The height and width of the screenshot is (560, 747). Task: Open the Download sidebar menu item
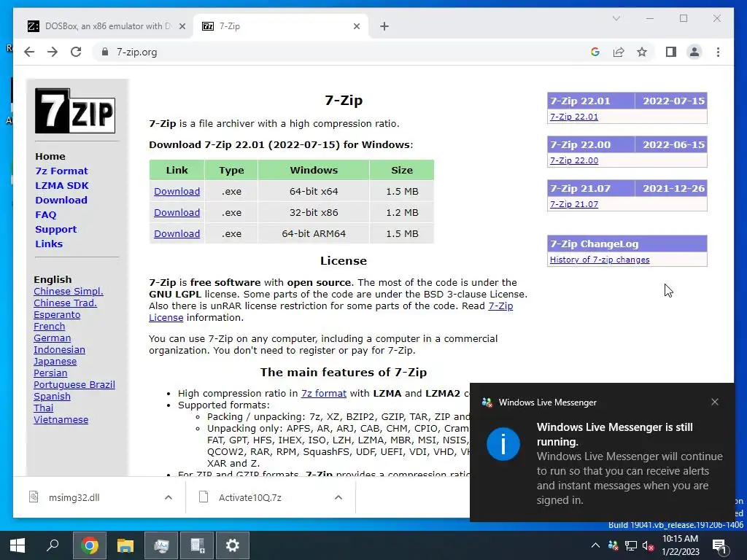click(61, 200)
